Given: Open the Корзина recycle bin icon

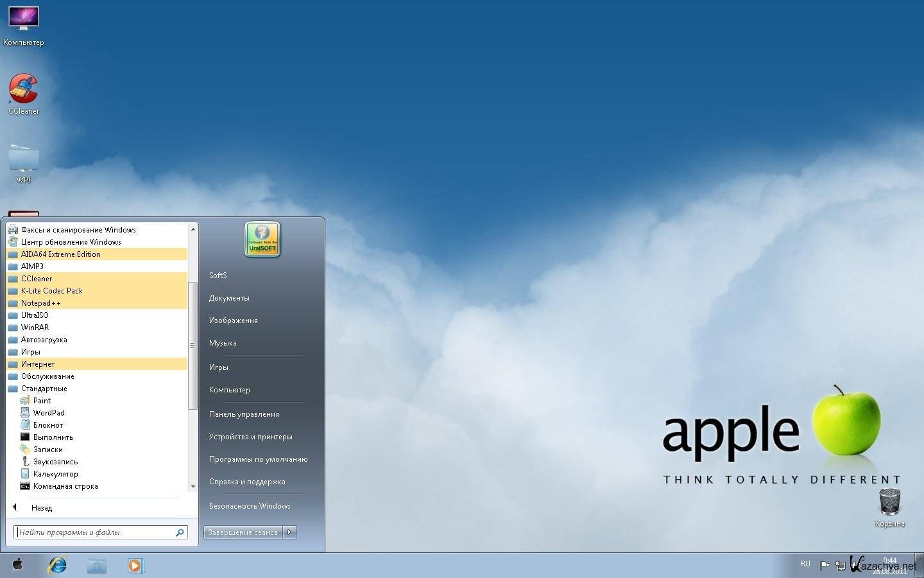Looking at the screenshot, I should (890, 507).
